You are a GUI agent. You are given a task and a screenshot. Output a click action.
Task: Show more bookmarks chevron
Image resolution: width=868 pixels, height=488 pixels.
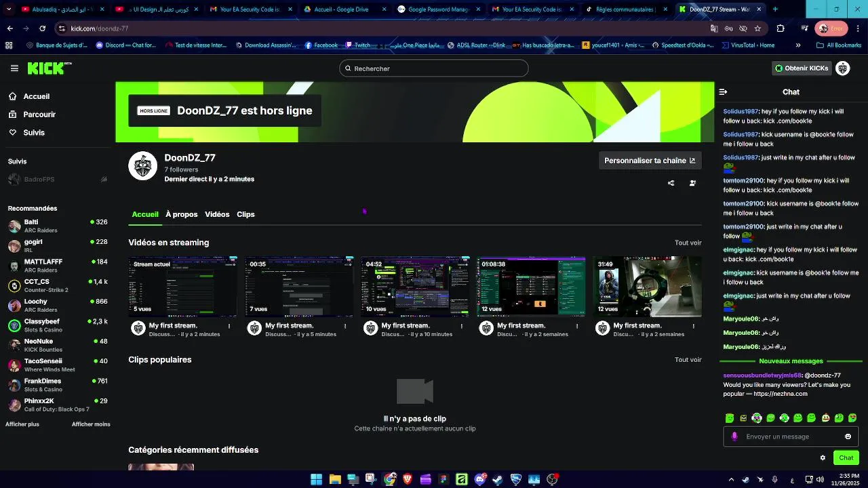pos(797,45)
